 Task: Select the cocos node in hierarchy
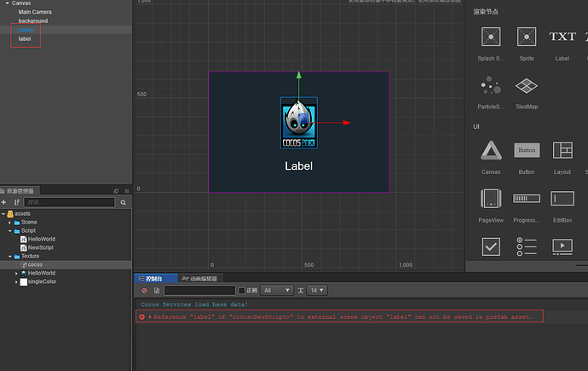tap(26, 30)
